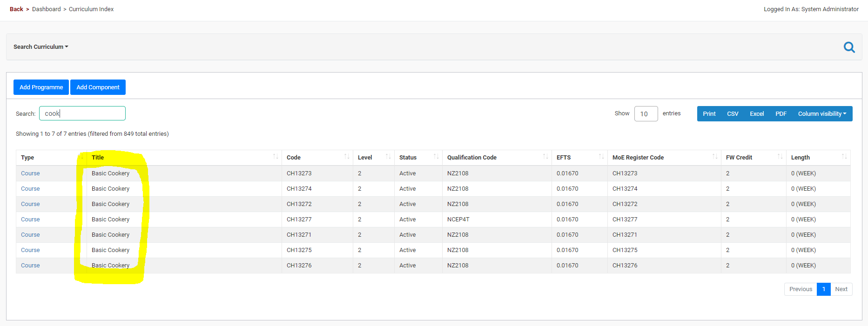Open Course link for CH13275
Image resolution: width=868 pixels, height=326 pixels.
tap(30, 250)
